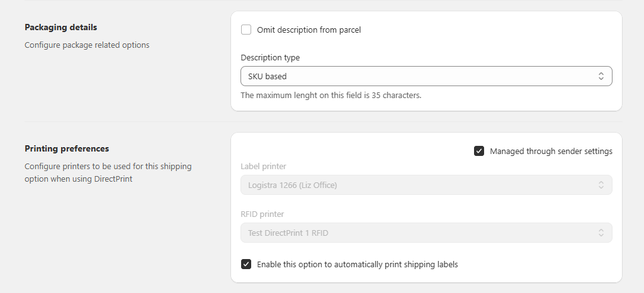Click the 'Managed through sender settings' label text
This screenshot has height=293, width=644.
tap(551, 151)
